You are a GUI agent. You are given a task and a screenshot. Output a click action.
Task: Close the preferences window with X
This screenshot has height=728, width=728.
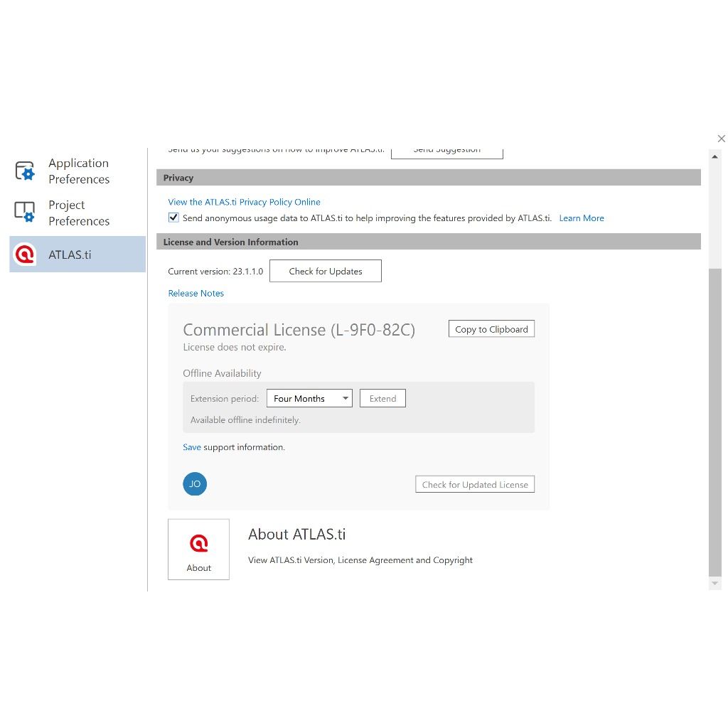click(721, 139)
